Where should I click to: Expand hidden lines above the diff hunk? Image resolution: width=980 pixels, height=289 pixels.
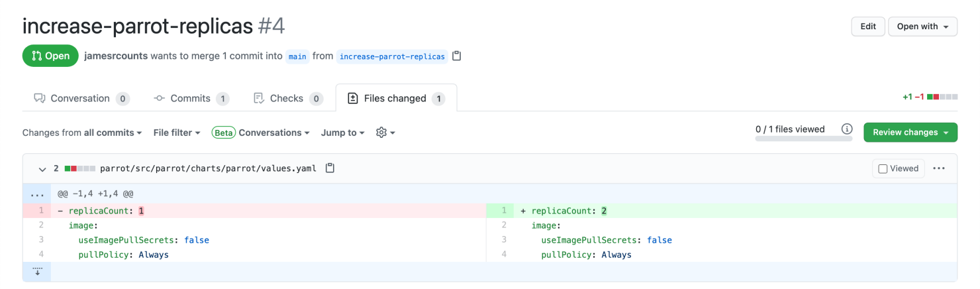(37, 195)
